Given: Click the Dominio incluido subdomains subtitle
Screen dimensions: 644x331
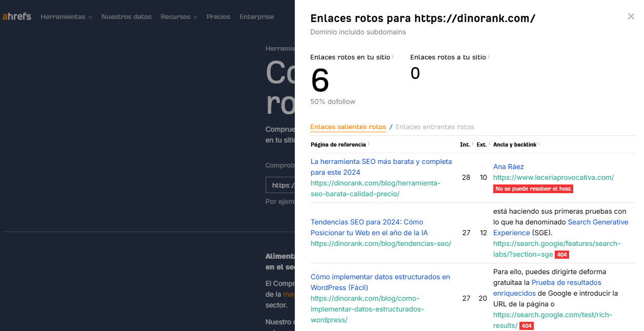Looking at the screenshot, I should click(x=358, y=32).
